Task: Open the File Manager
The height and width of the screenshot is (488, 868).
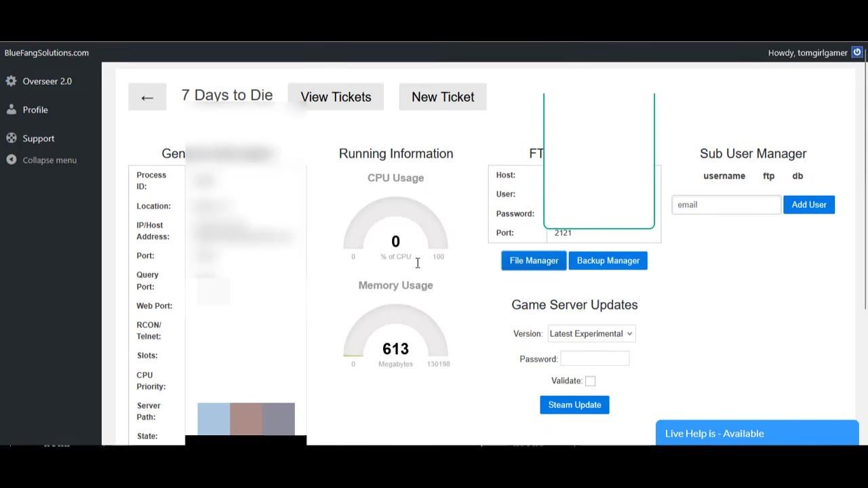Action: pyautogui.click(x=534, y=261)
